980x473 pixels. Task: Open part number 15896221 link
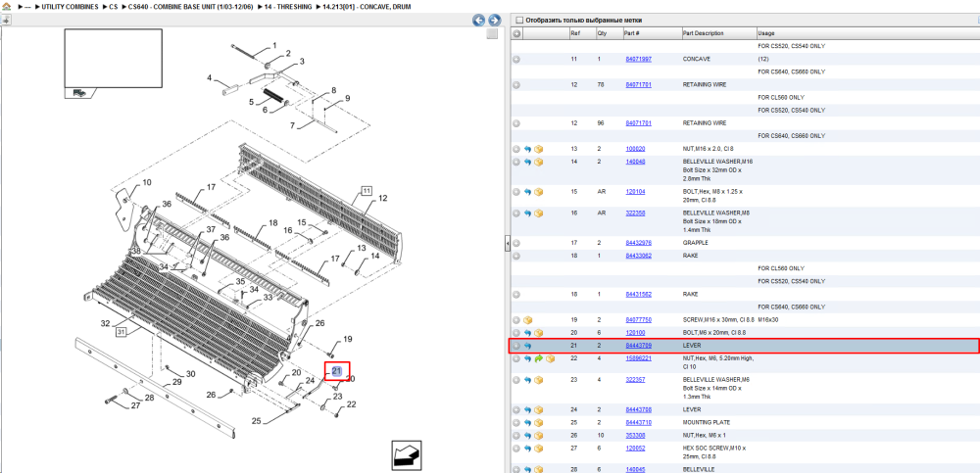click(638, 358)
